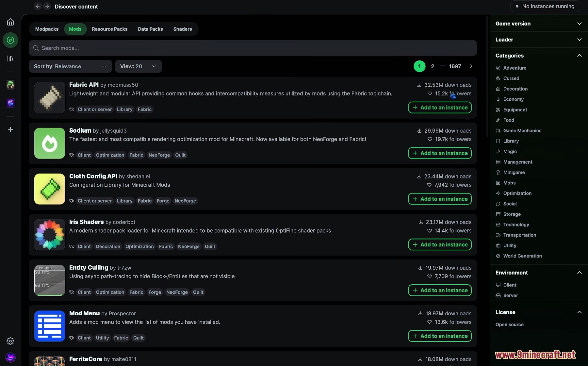
Task: Add Fabric API to an instance
Action: (440, 108)
